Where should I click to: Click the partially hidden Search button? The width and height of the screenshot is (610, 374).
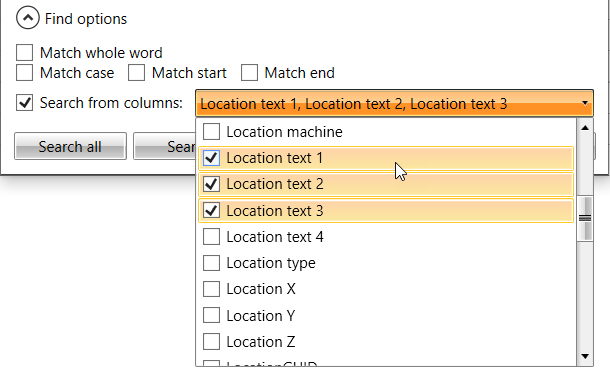(x=165, y=146)
